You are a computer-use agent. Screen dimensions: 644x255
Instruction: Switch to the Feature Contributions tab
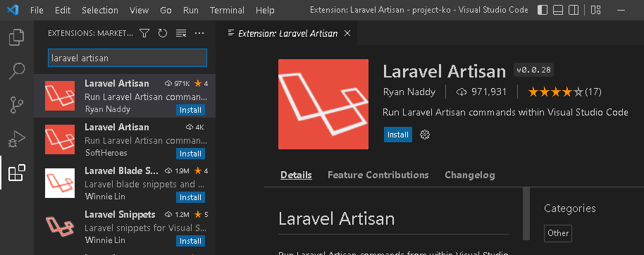[378, 175]
